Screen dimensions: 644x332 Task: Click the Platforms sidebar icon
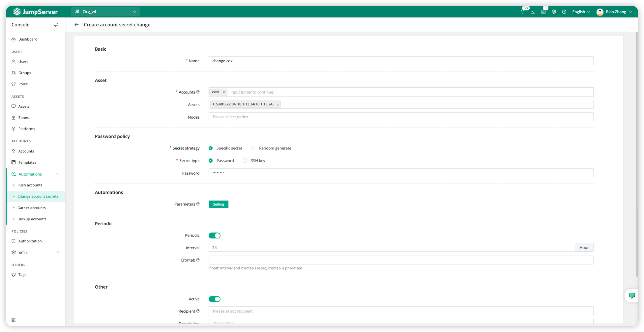tap(14, 129)
